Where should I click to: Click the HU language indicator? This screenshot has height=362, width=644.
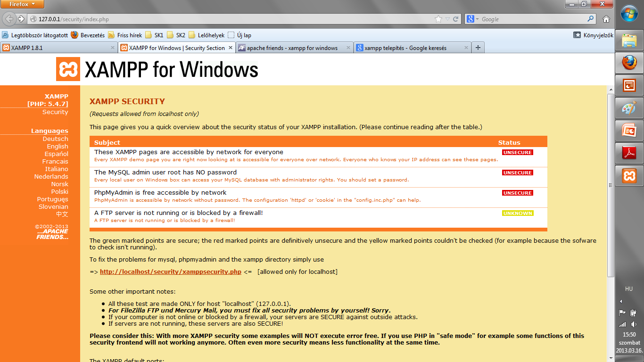(629, 289)
